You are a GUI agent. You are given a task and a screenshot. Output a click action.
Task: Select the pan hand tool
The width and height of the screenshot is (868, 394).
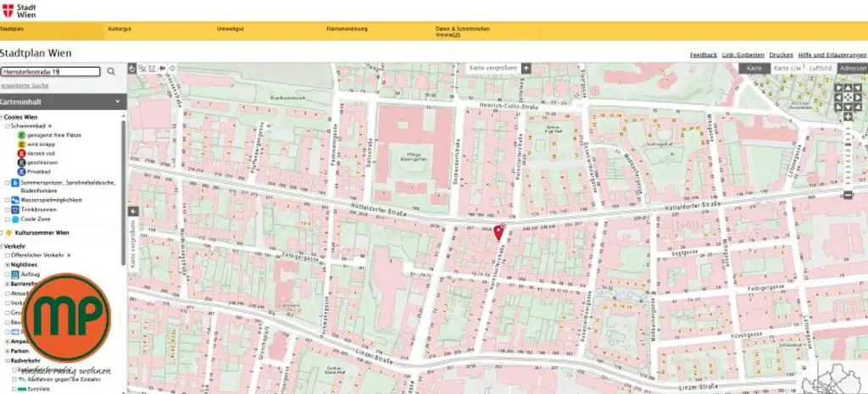tap(131, 68)
